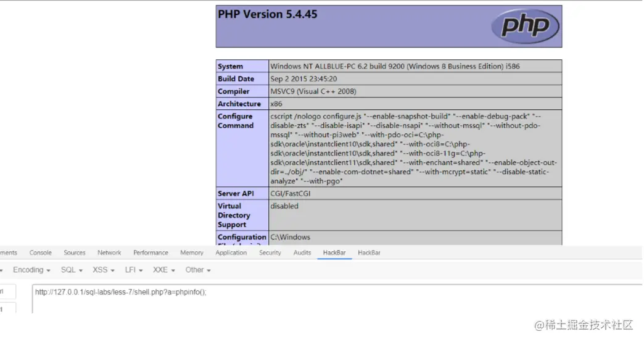The image size is (644, 342).
Task: Click the Build Date label cell
Action: coord(242,79)
